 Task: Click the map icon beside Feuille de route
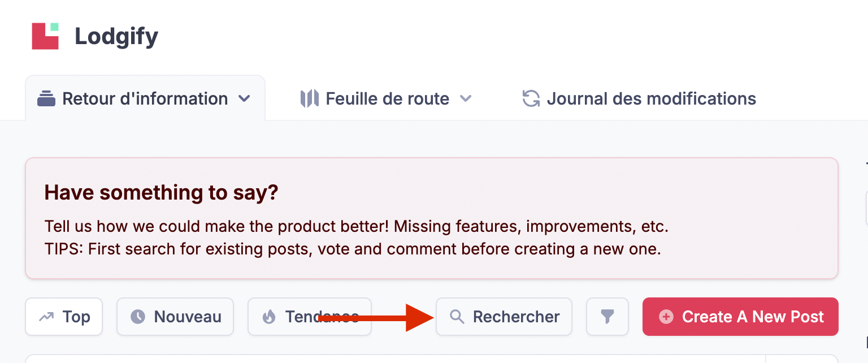pos(309,99)
